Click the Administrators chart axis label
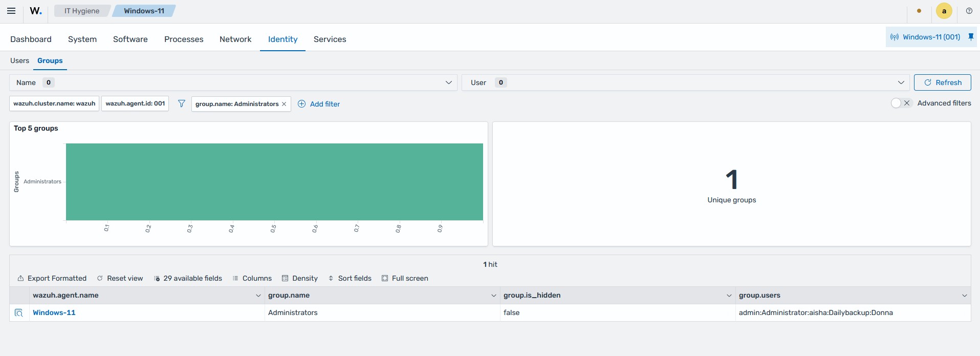Image resolution: width=980 pixels, height=356 pixels. 42,181
